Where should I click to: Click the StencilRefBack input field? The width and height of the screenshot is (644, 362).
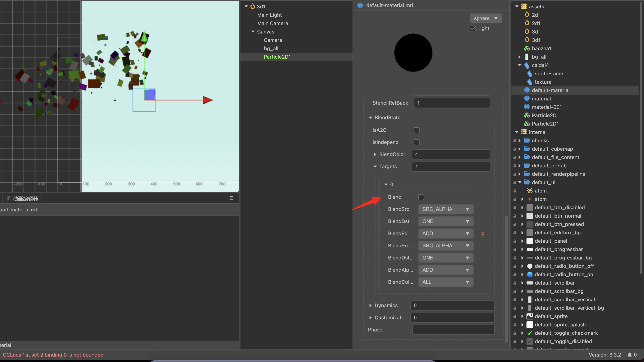(x=451, y=103)
